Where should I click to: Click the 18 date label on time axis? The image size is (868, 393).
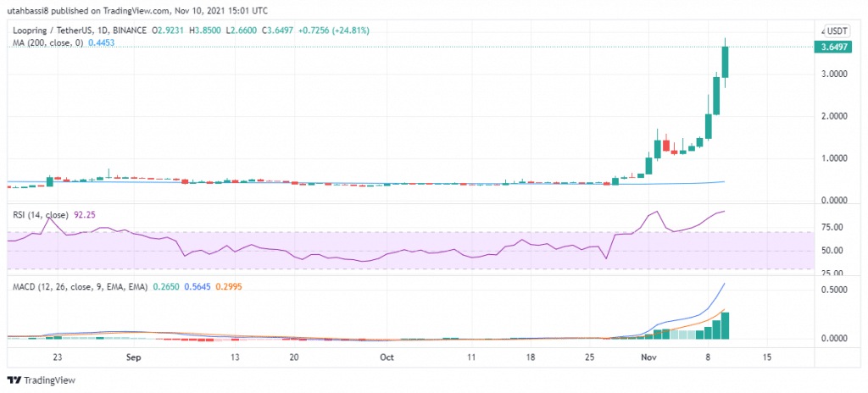coord(531,357)
